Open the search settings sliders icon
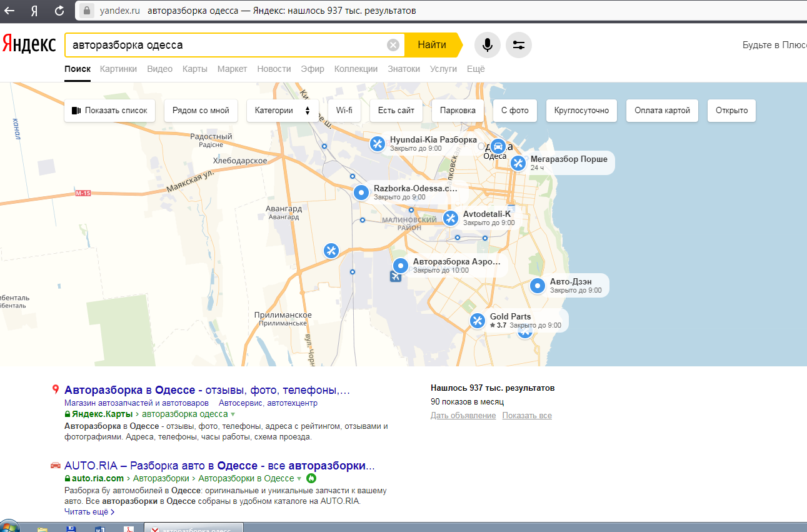The width and height of the screenshot is (807, 532). (x=519, y=45)
